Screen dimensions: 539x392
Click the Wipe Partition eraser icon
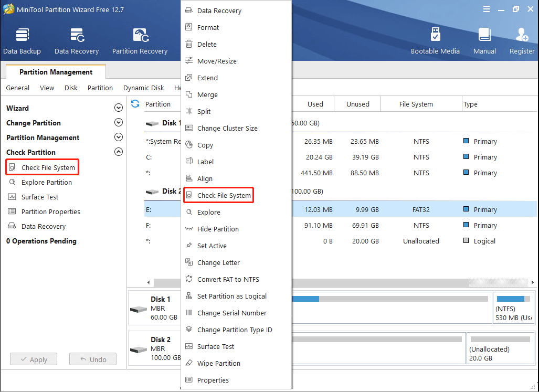click(x=189, y=363)
